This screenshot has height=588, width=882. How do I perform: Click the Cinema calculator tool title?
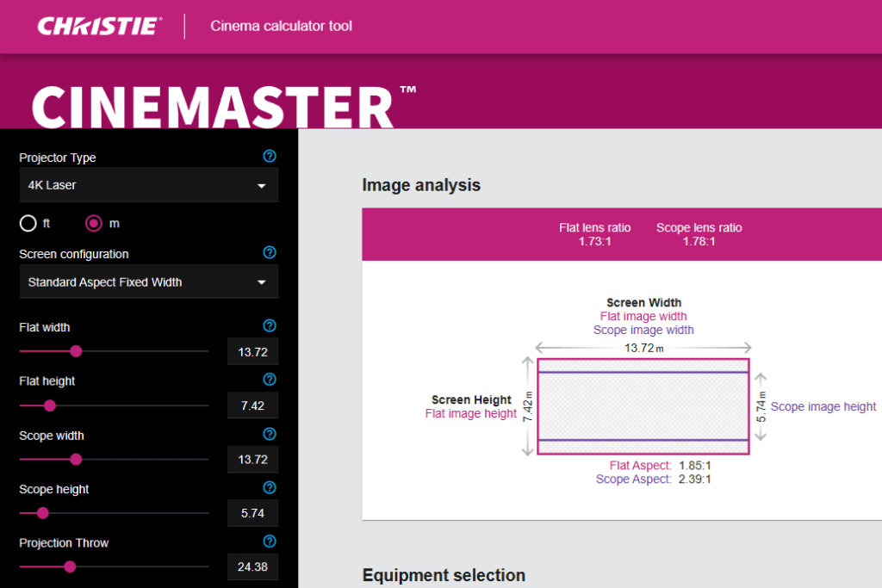tap(282, 26)
